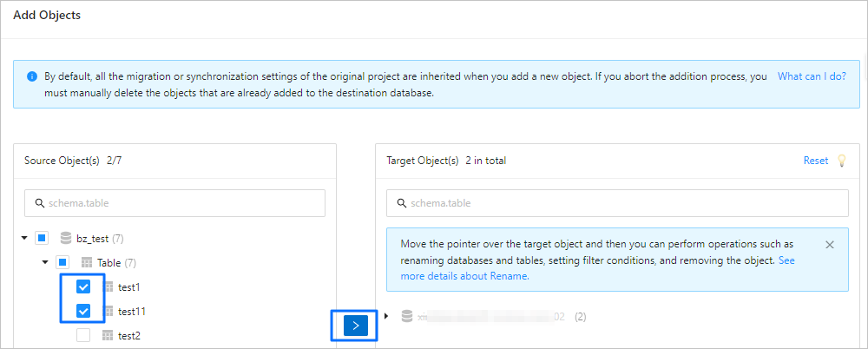Click the lightbulb tip icon beside Reset
Screen dimensions: 868x349
tap(840, 161)
